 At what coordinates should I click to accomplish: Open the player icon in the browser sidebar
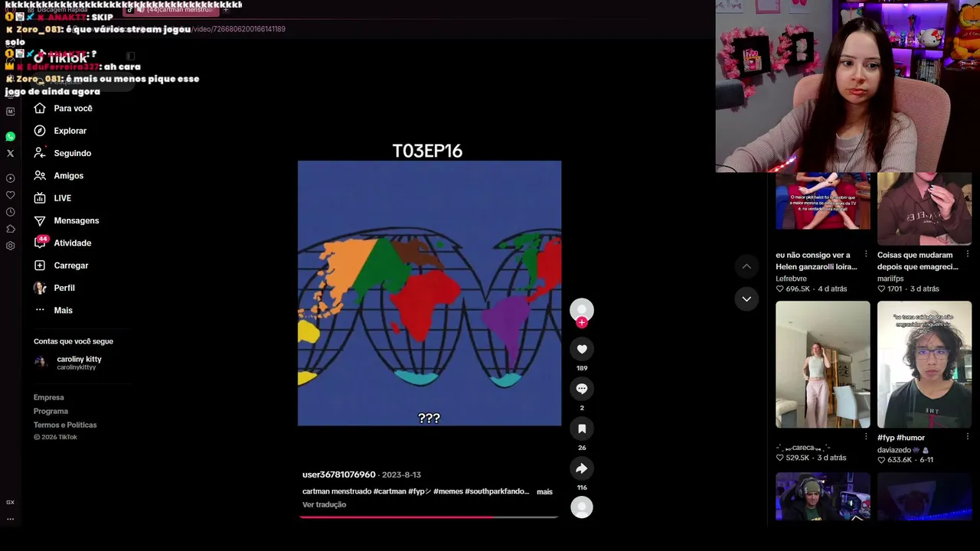click(10, 178)
